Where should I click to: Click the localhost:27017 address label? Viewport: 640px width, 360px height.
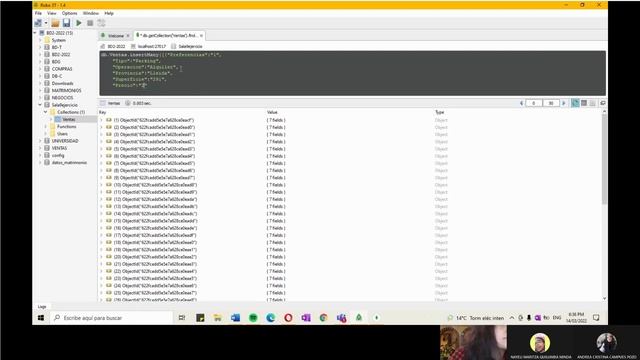[148, 47]
